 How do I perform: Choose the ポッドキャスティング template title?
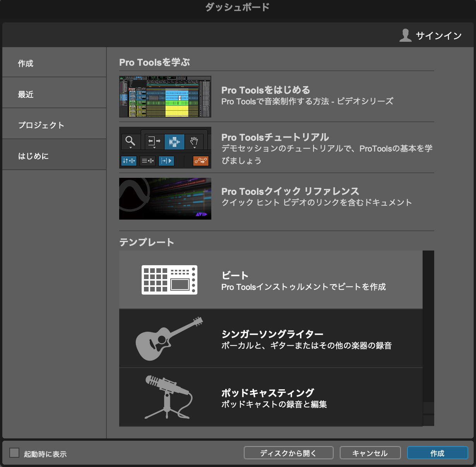tap(268, 393)
